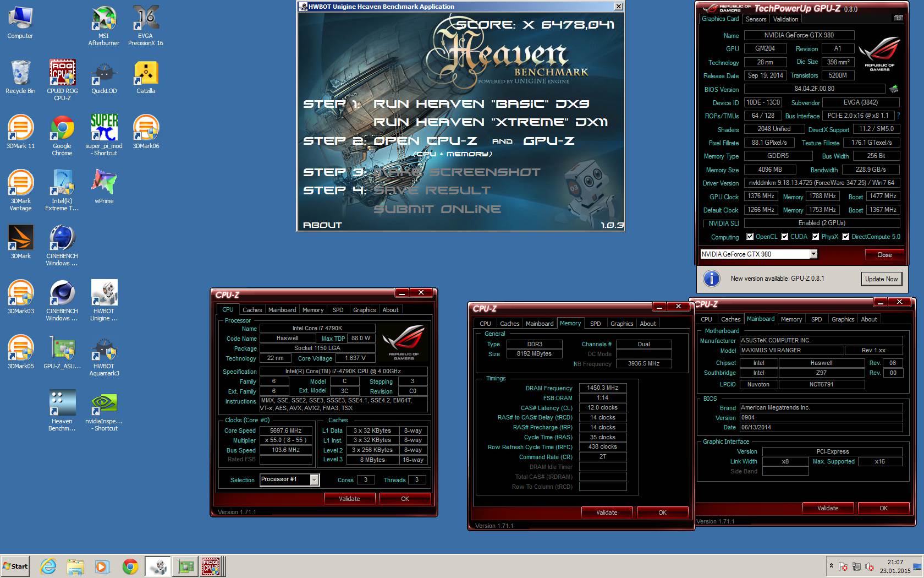Click Update Now button in GPU-Z

[x=881, y=279]
